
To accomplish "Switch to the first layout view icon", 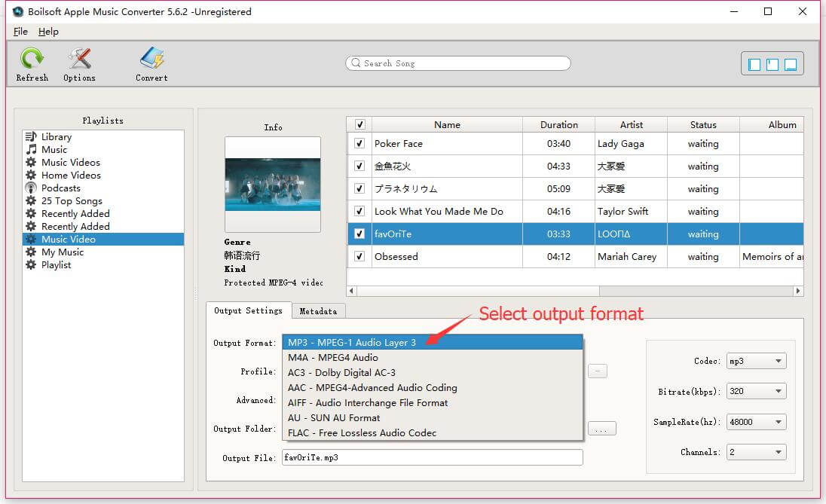I will tap(754, 64).
